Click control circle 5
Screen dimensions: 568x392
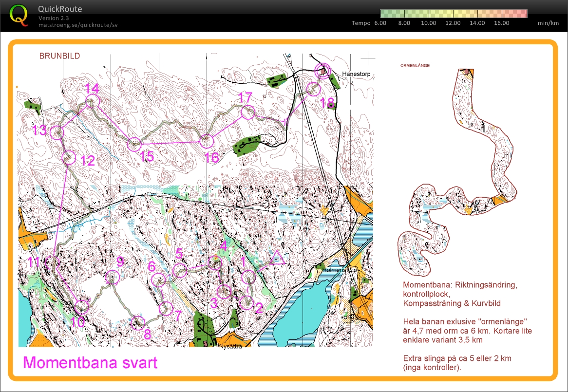(180, 271)
